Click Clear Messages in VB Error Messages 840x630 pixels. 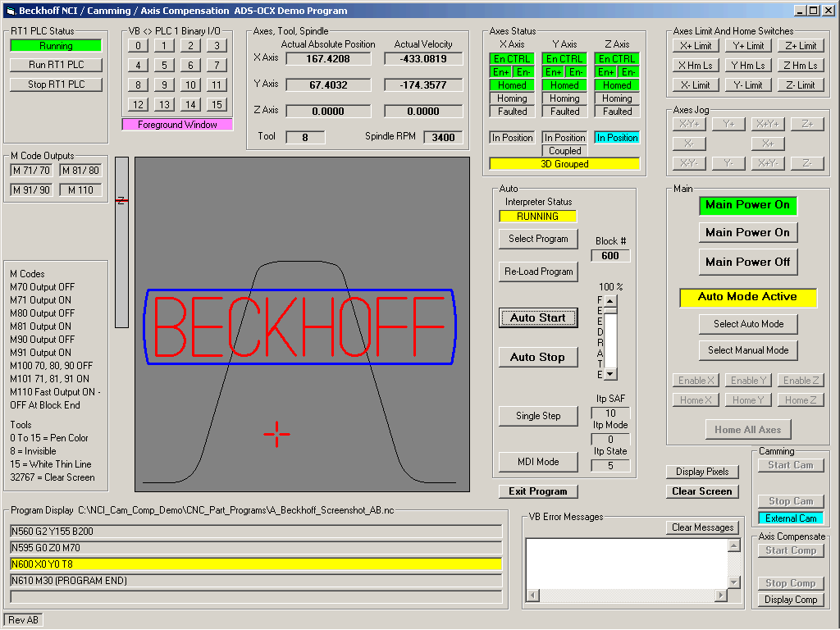pyautogui.click(x=702, y=527)
